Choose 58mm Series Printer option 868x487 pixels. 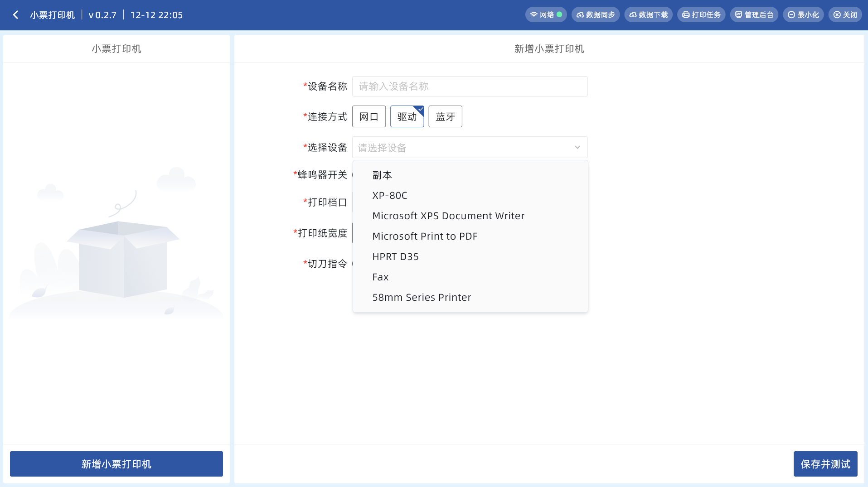(x=422, y=298)
